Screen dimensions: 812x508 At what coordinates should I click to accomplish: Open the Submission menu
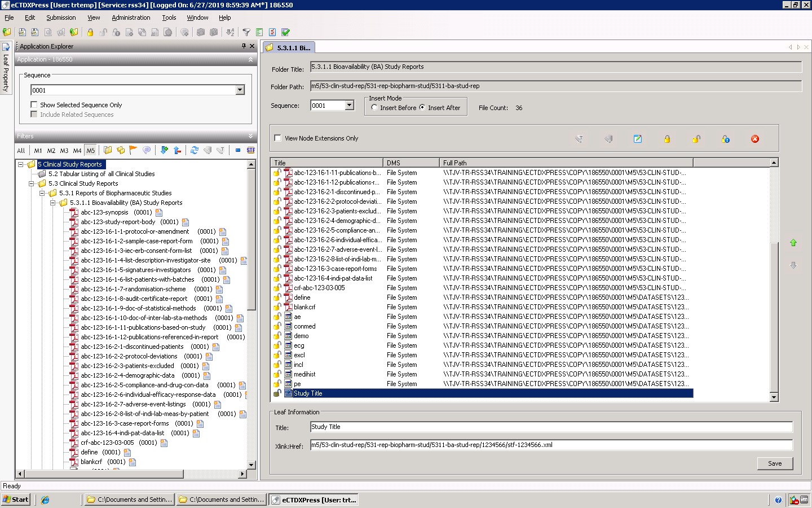tap(61, 17)
